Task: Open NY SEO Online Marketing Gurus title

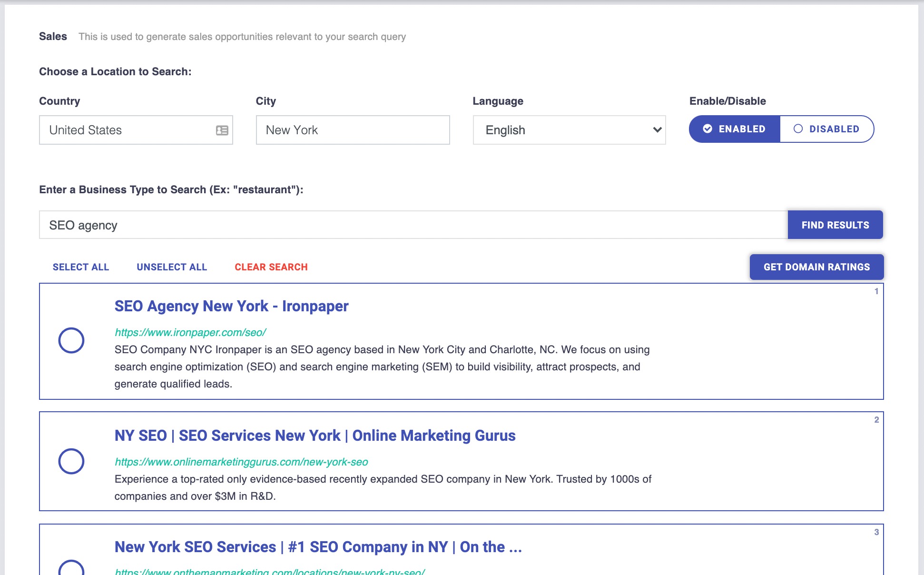Action: coord(315,436)
